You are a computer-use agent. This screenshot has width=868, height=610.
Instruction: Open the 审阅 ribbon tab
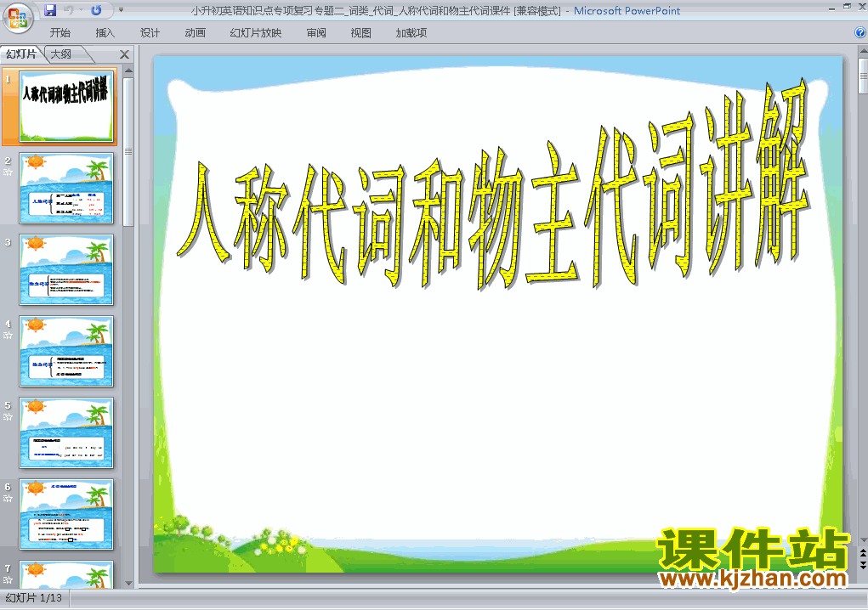click(x=316, y=32)
